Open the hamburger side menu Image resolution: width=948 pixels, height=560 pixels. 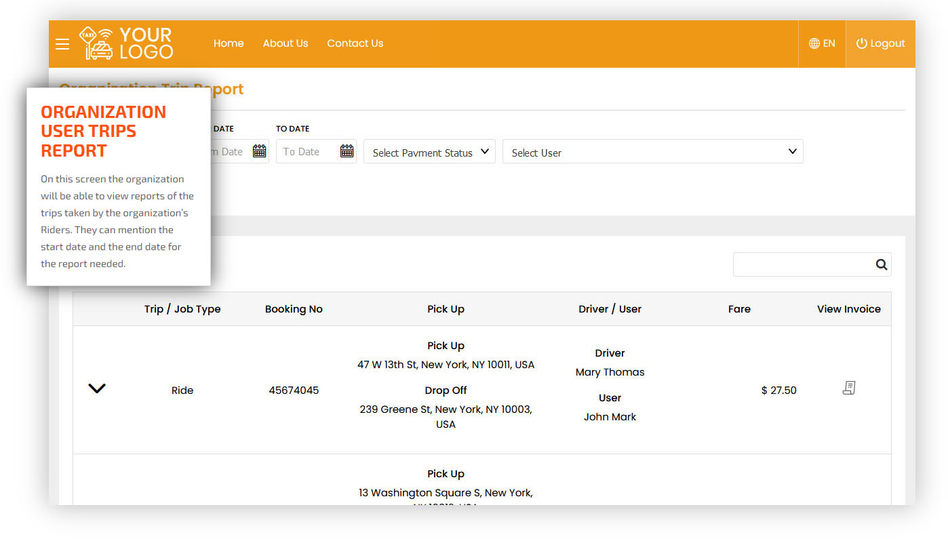[62, 44]
